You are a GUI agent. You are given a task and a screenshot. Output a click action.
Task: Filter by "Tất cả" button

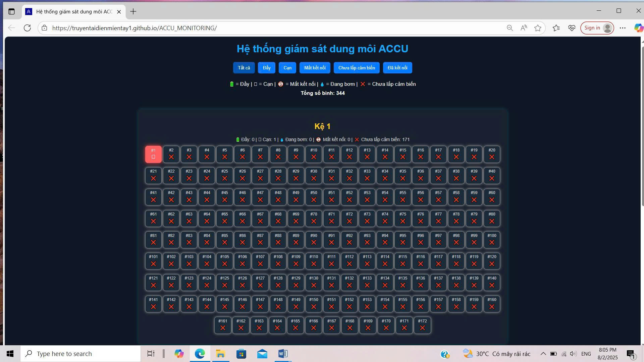244,68
